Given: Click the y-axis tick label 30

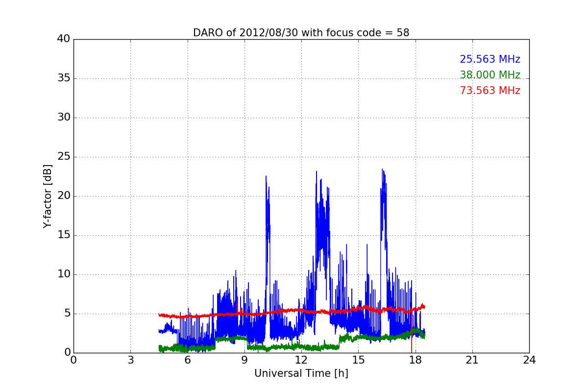Looking at the screenshot, I should (64, 118).
